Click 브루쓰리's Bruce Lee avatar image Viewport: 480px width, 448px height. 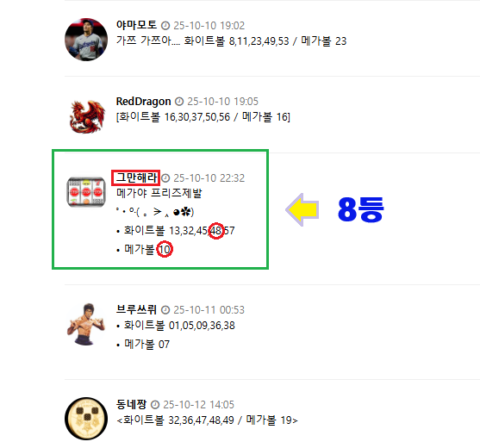[86, 325]
